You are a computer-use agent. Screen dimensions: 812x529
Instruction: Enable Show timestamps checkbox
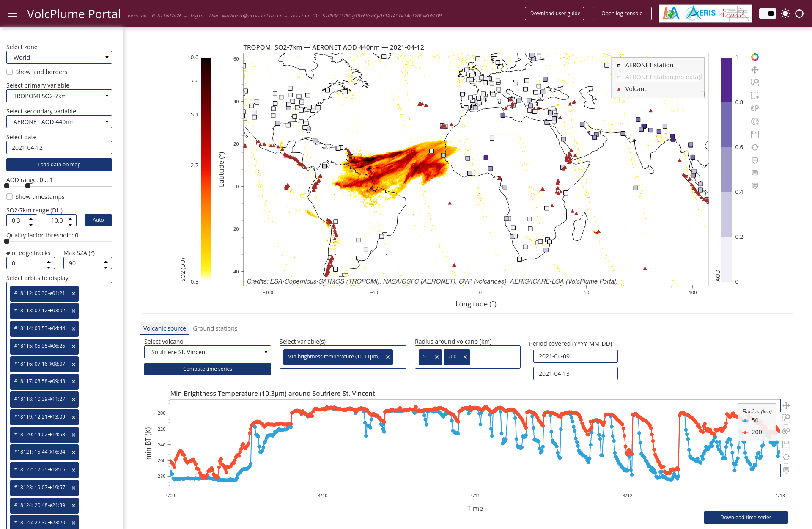click(9, 197)
